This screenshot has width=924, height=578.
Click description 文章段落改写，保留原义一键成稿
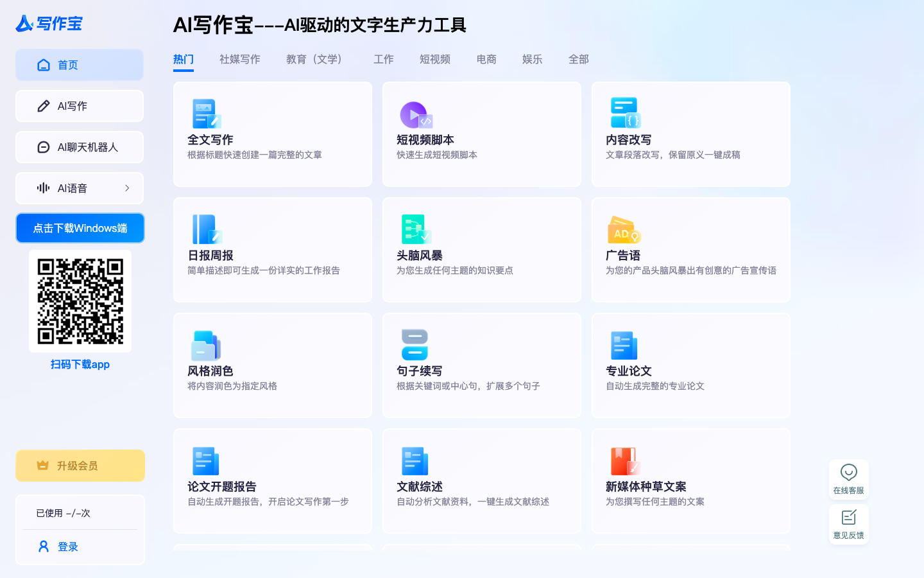coord(673,155)
